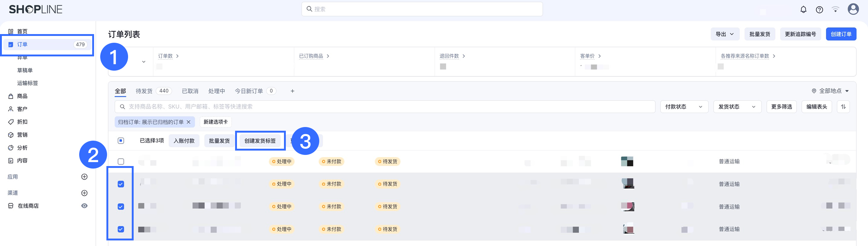The width and height of the screenshot is (868, 246).
Task: Select the 商品 (Products) sidebar icon
Action: [x=11, y=96]
